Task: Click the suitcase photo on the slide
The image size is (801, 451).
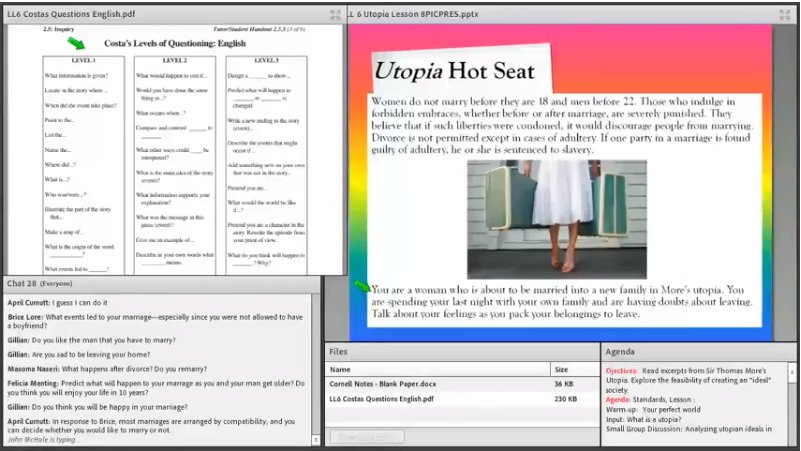Action: pos(557,219)
